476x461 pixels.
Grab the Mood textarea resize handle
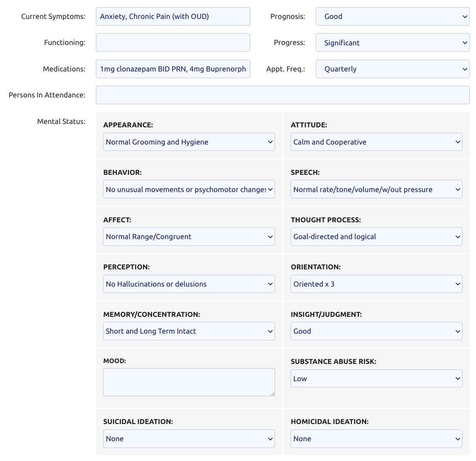272,394
